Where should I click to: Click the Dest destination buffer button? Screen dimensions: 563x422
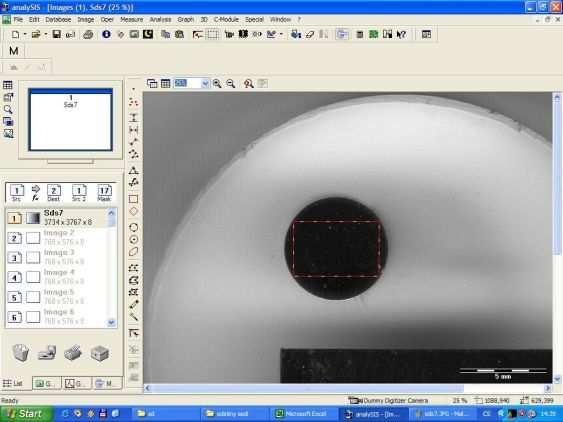point(53,193)
